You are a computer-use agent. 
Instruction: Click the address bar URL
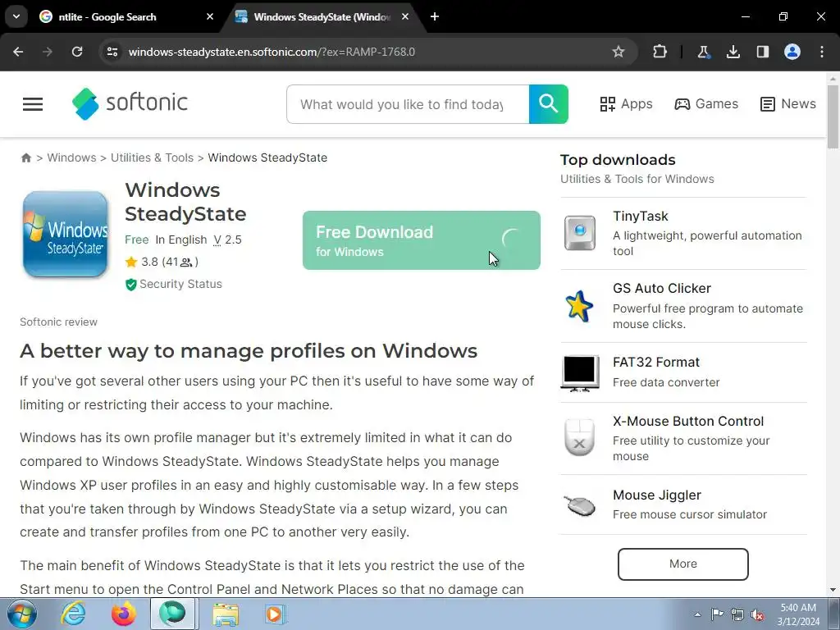coord(272,52)
